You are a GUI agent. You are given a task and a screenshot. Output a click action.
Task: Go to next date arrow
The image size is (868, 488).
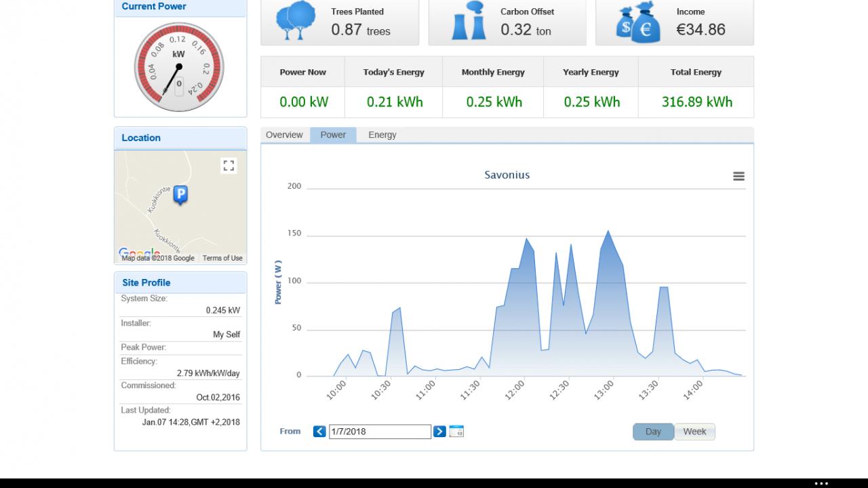coord(439,432)
